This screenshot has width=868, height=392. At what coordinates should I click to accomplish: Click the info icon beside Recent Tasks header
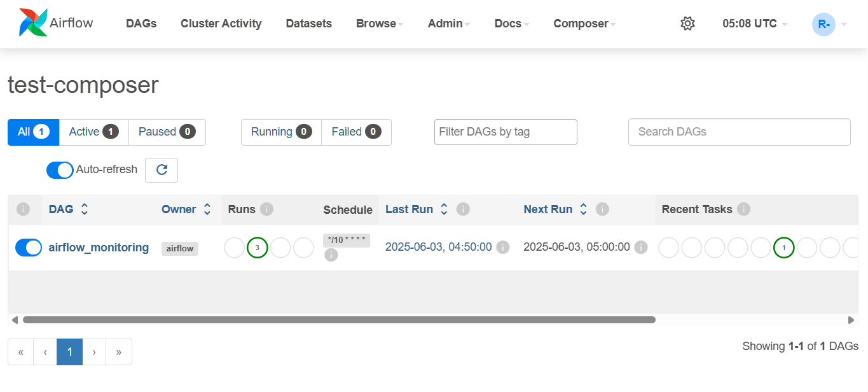pos(743,209)
